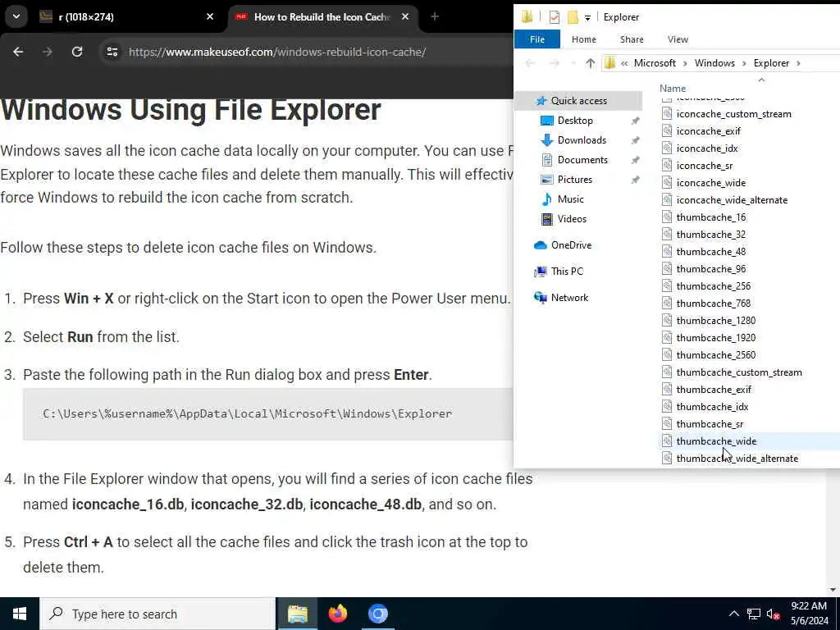Select OneDrive in navigation pane
The image size is (840, 630).
pos(571,244)
